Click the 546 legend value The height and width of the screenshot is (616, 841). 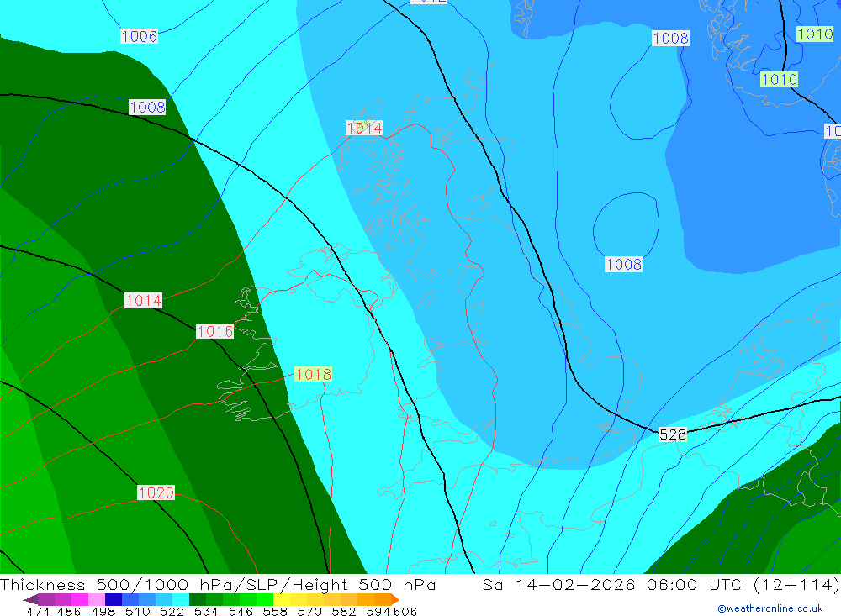tap(241, 612)
